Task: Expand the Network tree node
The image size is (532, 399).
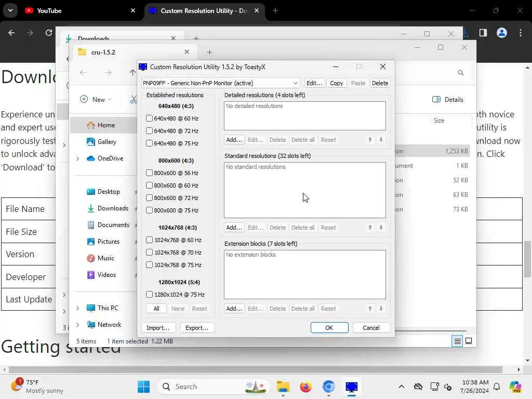Action: pos(78,325)
